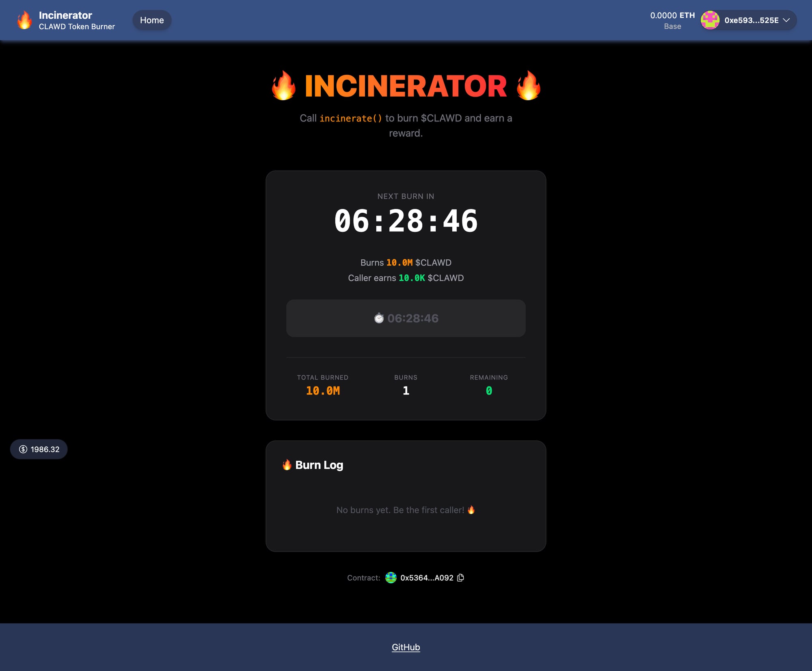
Task: Click the 0.0000 ETH balance display
Action: tap(672, 15)
